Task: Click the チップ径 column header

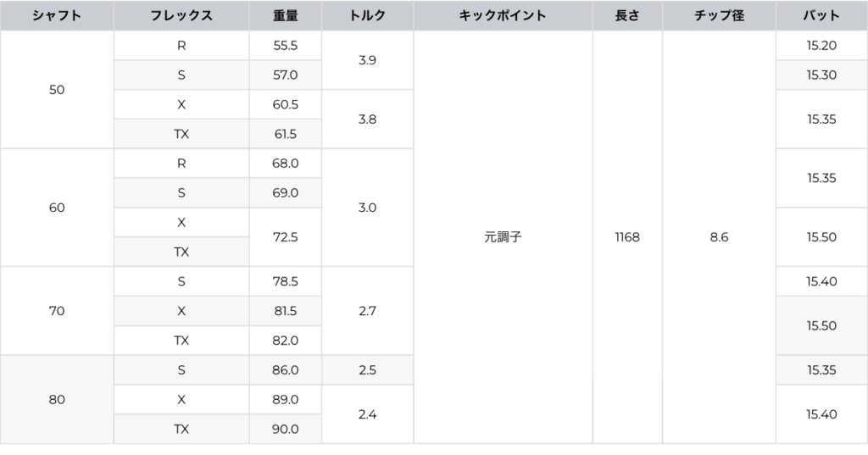Action: tap(719, 16)
